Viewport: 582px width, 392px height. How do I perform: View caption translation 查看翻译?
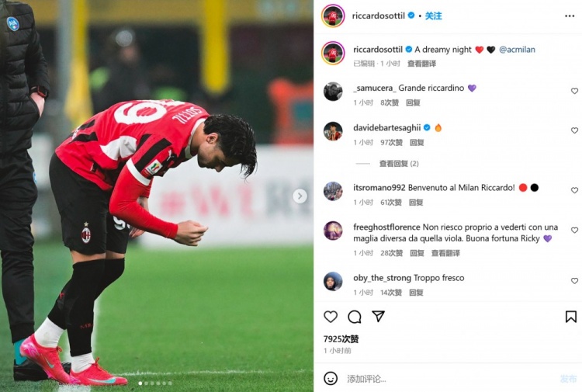(x=421, y=64)
